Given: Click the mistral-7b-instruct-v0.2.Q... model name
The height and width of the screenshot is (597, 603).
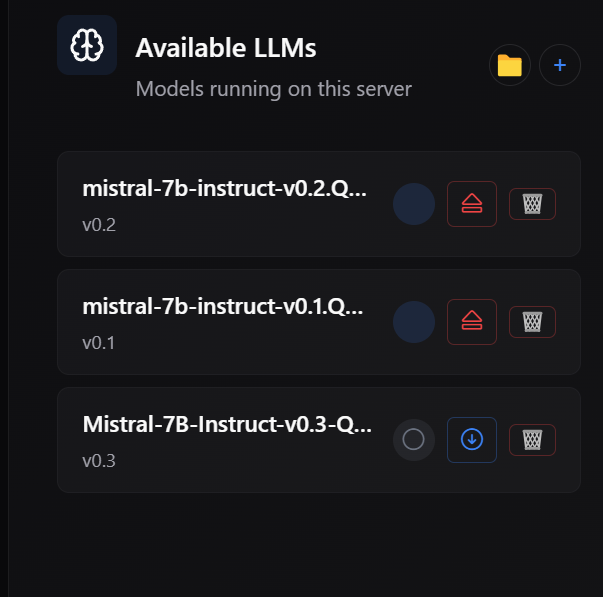Looking at the screenshot, I should click(x=225, y=189).
